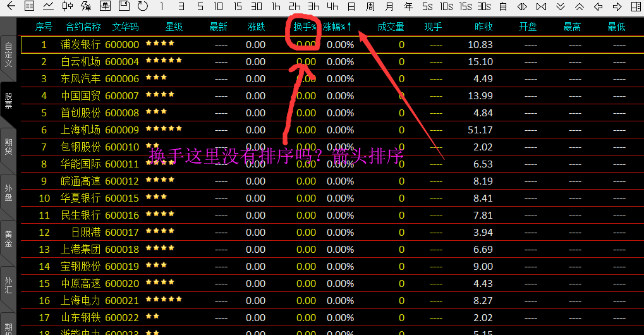Click the right arrow navigation icon

point(617,6)
